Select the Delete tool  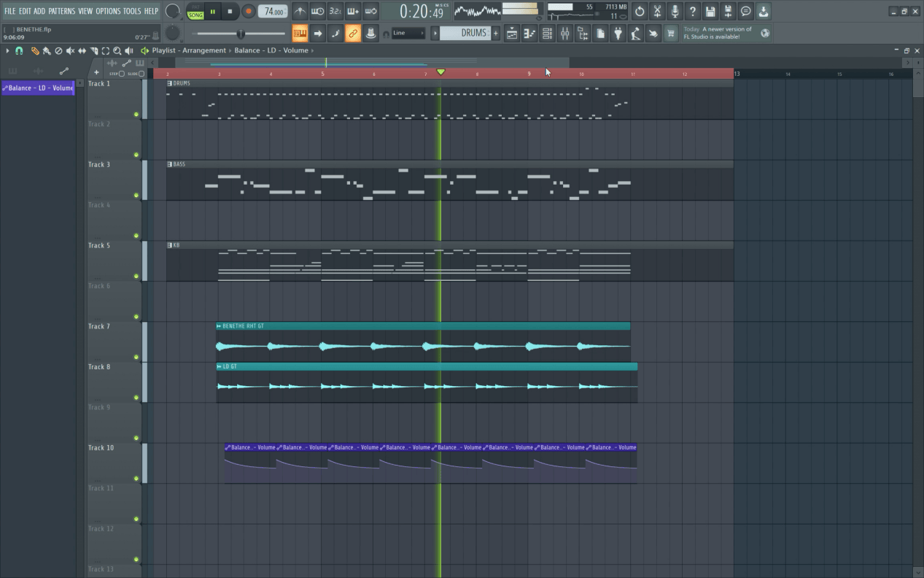tap(58, 50)
